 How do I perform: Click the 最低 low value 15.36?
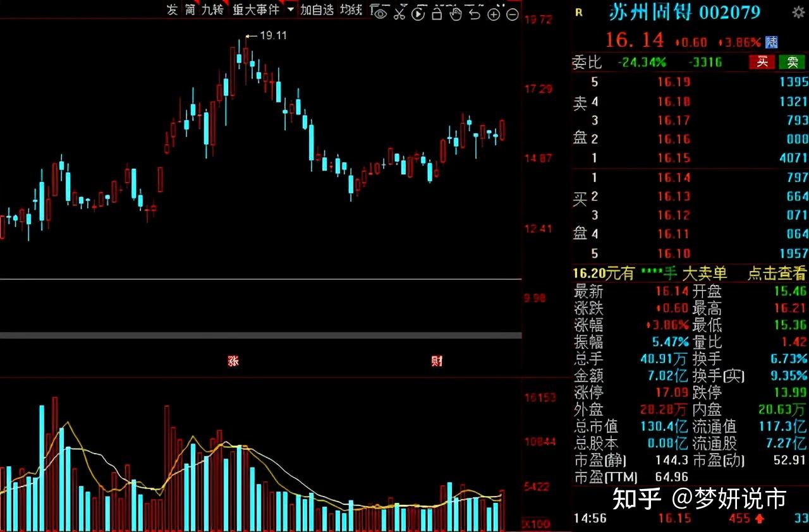tap(790, 325)
